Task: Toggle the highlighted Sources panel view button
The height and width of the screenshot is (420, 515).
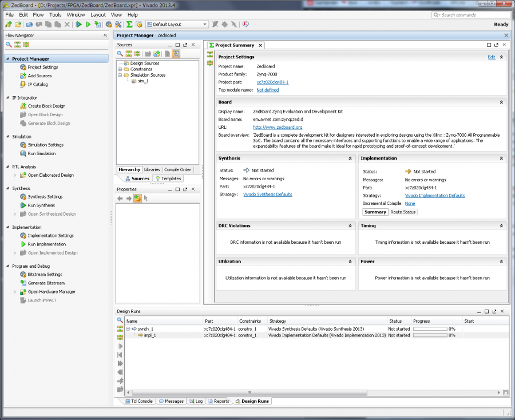Action: click(x=176, y=54)
